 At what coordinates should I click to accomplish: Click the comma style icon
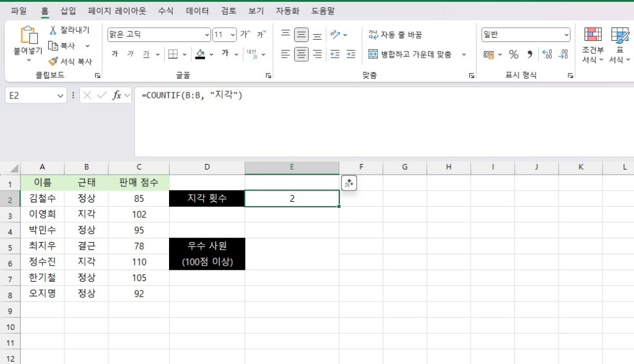click(529, 54)
